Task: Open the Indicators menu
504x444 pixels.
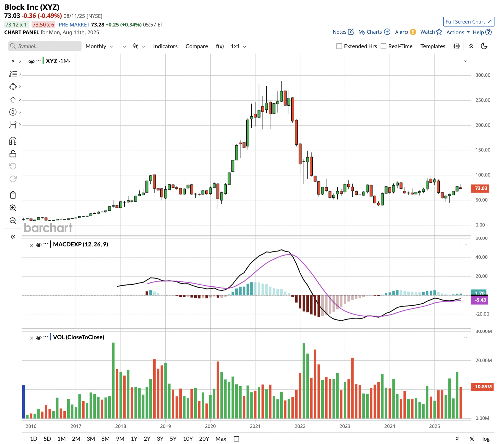Action: (165, 46)
